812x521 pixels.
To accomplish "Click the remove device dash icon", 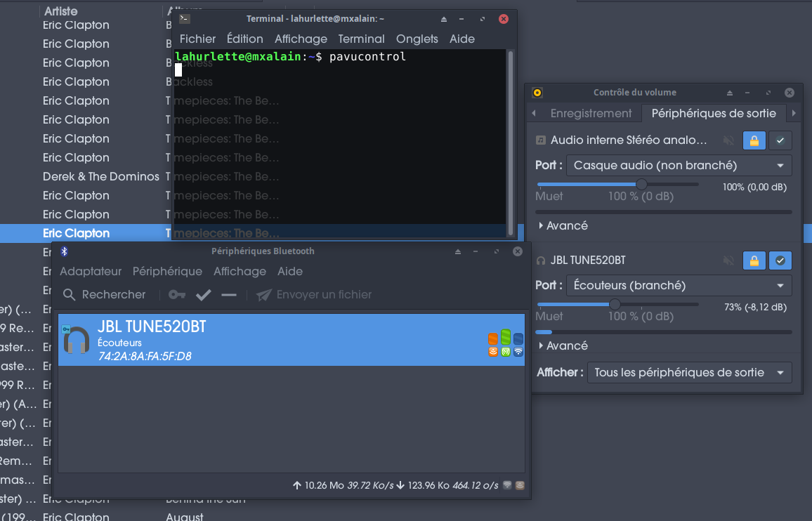I will [x=229, y=295].
